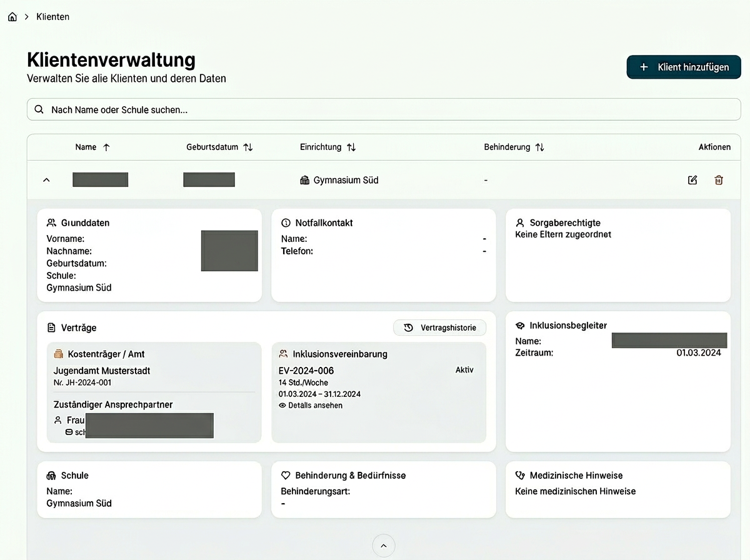This screenshot has width=750, height=560.
Task: Click the Behinderungsart label
Action: [x=316, y=491]
